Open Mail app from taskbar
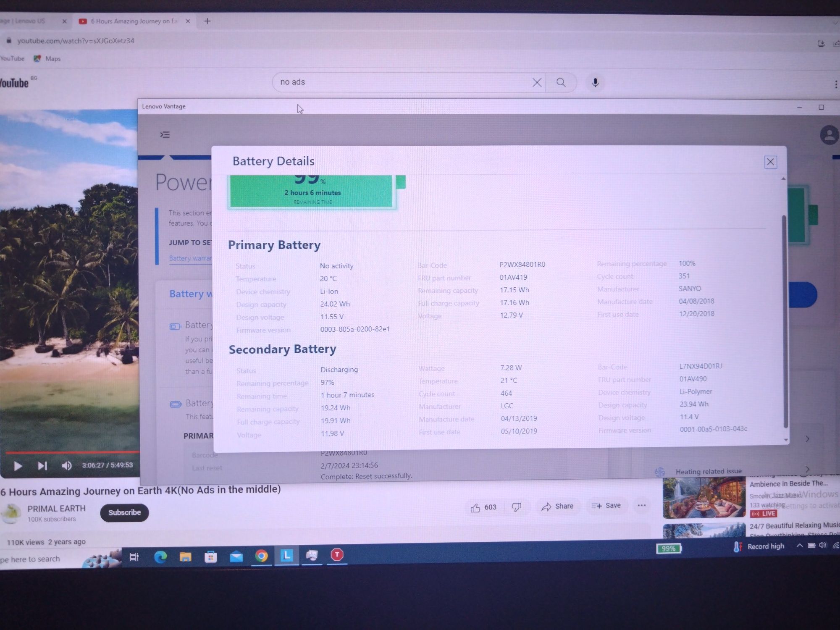Screen dimensions: 840x630 236,557
